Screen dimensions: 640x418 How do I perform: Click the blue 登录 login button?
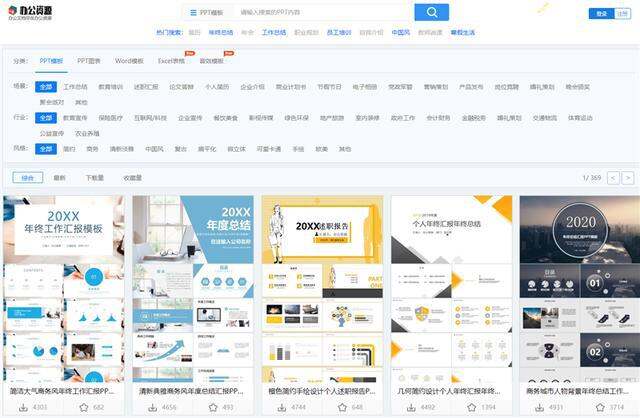[x=601, y=13]
